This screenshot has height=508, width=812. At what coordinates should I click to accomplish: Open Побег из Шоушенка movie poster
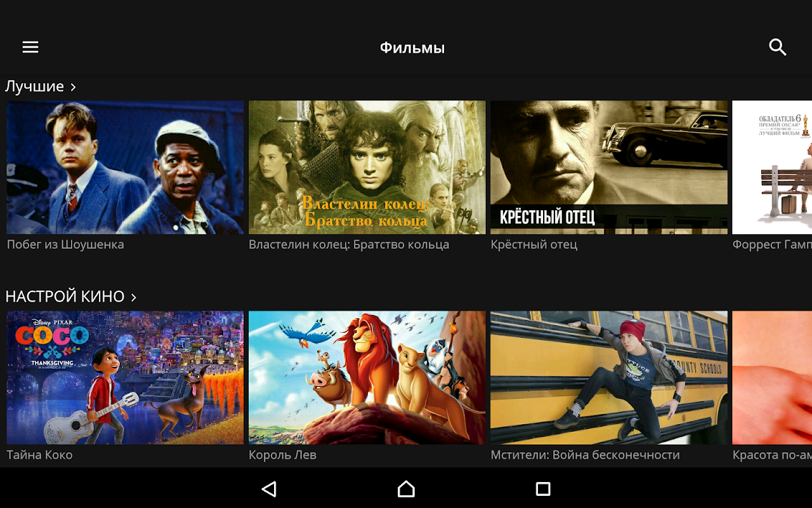(125, 168)
